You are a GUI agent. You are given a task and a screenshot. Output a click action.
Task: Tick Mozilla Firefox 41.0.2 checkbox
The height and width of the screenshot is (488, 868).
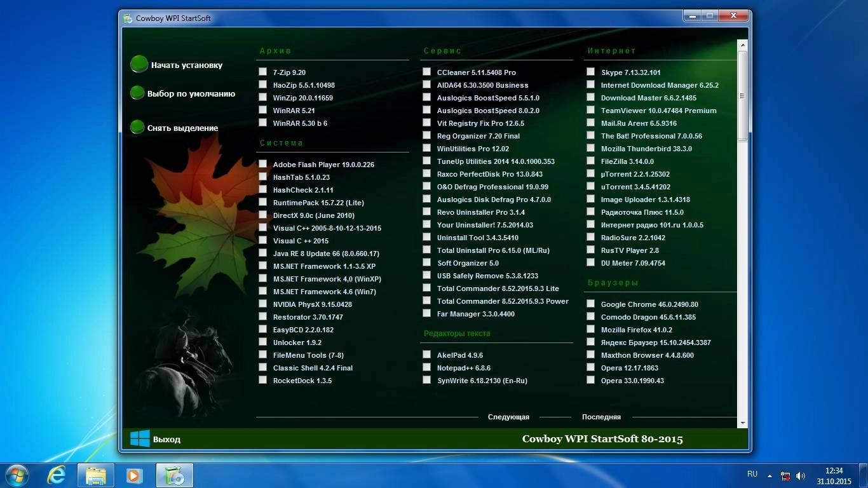tap(591, 329)
